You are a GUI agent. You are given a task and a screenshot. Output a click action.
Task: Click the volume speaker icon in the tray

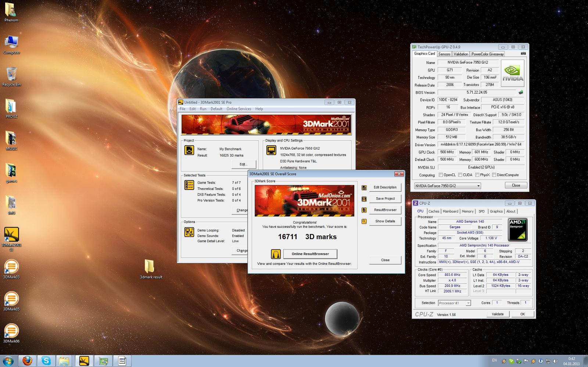pyautogui.click(x=555, y=361)
